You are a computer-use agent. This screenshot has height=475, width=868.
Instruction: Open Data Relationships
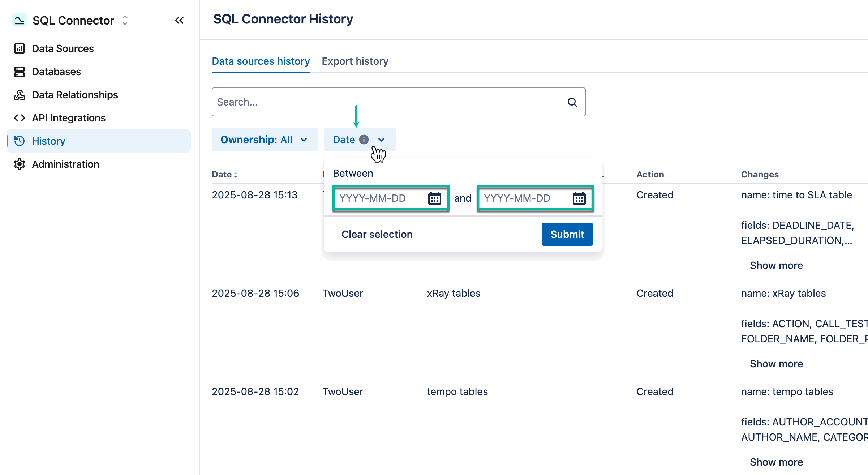point(74,95)
